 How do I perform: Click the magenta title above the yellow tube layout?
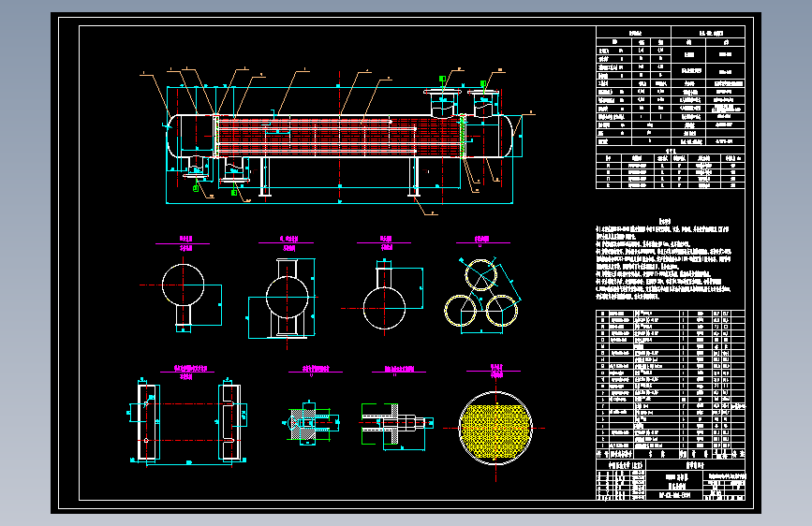pos(496,371)
